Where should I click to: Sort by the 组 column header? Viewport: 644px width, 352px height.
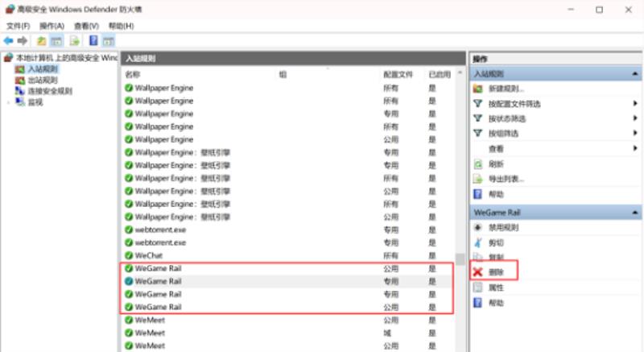(x=283, y=74)
